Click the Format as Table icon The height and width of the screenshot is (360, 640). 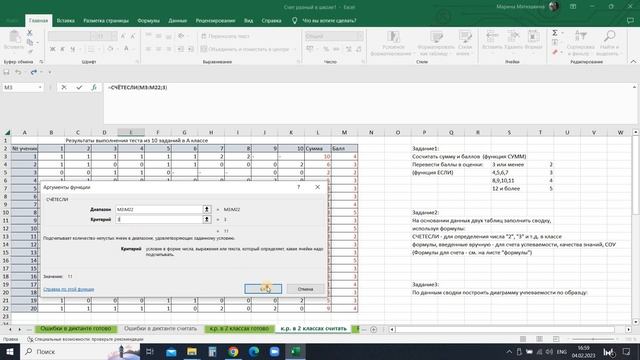click(x=436, y=38)
